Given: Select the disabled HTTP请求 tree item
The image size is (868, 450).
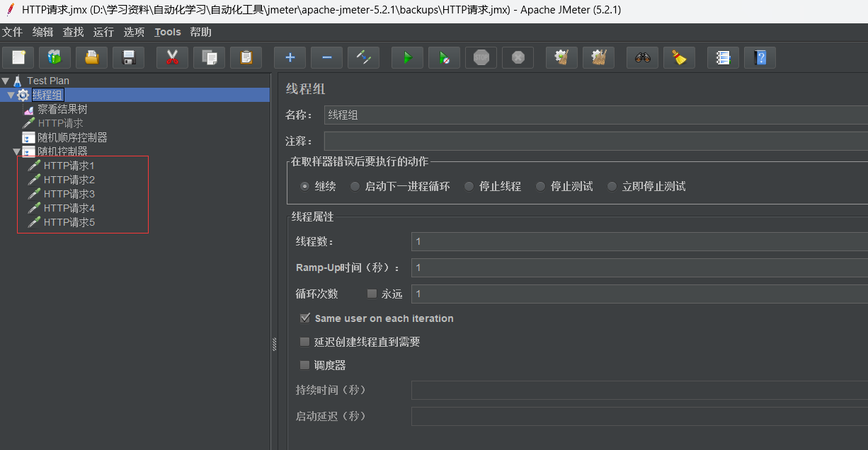Looking at the screenshot, I should (60, 123).
